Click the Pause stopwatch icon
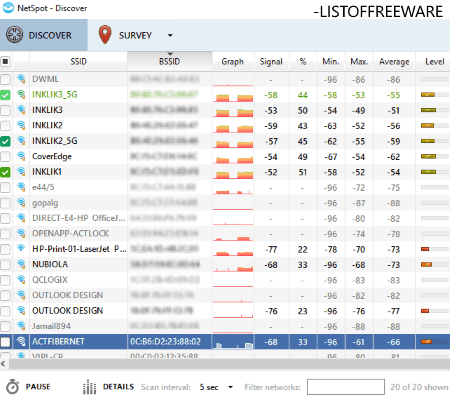 pos(13,387)
